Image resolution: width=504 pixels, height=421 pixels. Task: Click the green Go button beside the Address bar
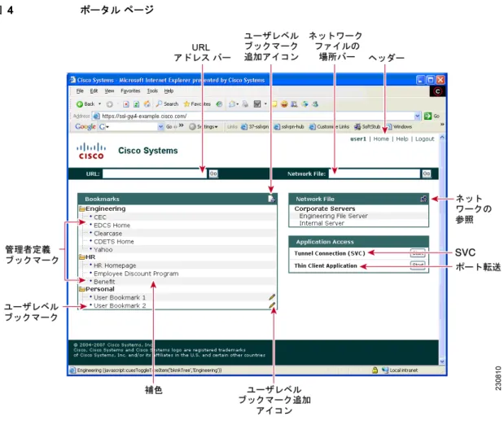pyautogui.click(x=432, y=116)
